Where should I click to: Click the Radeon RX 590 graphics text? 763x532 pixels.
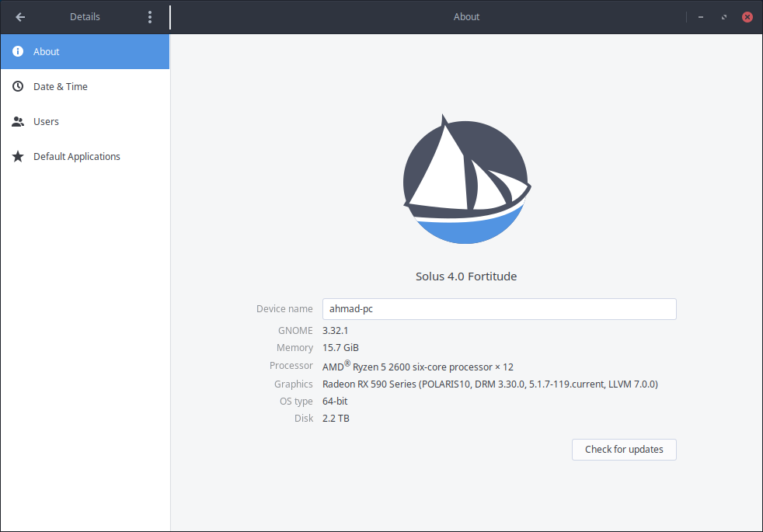(490, 384)
